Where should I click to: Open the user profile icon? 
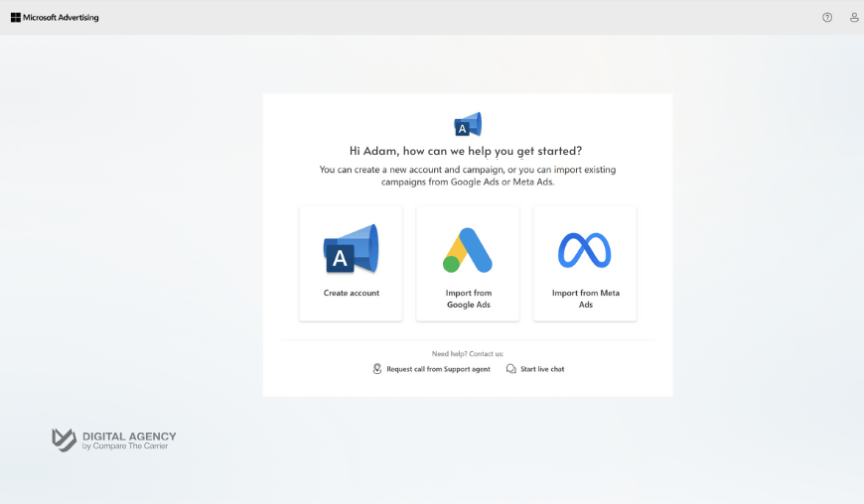click(854, 18)
